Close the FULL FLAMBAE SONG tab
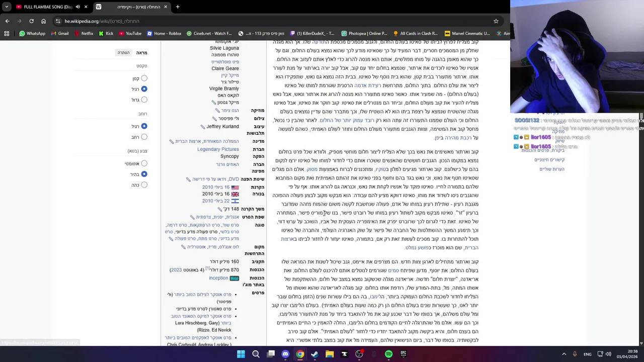644x362 pixels. (x=86, y=7)
